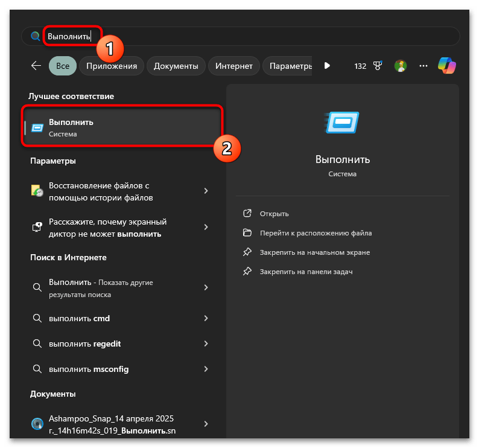
Task: Click the magnifier icon beside выполнить cmd
Action: [x=37, y=318]
